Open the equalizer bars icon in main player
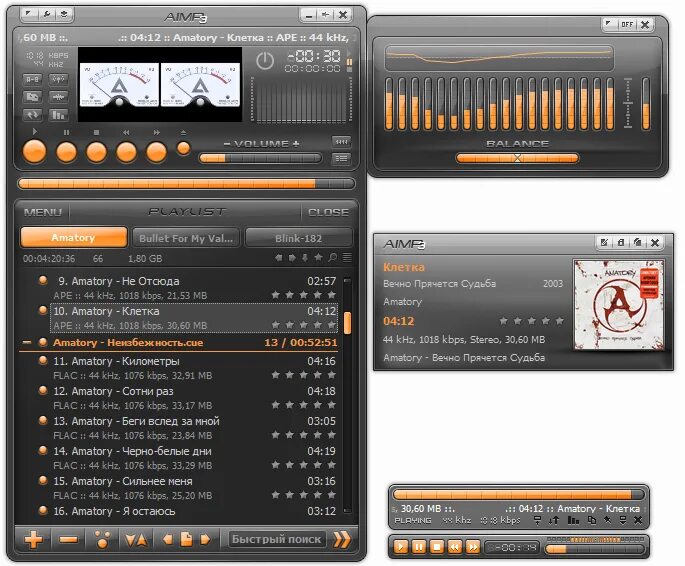Viewport: 685px width, 566px height. tap(58, 115)
